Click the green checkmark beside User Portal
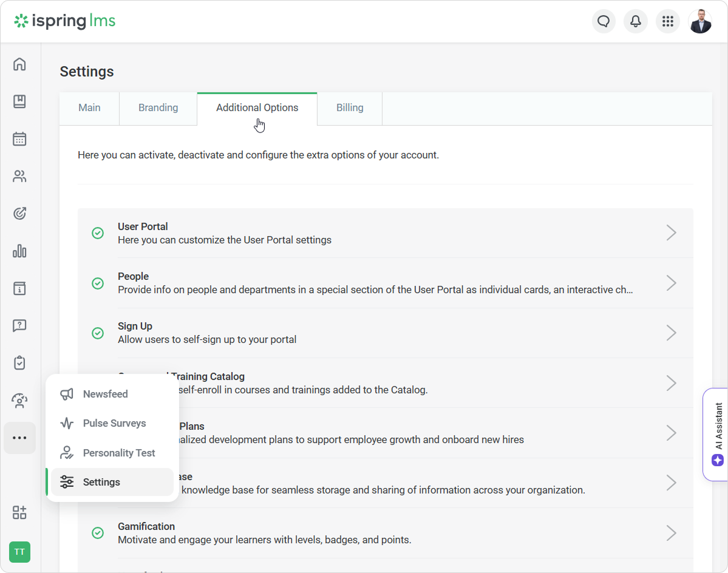The image size is (728, 573). [x=98, y=233]
